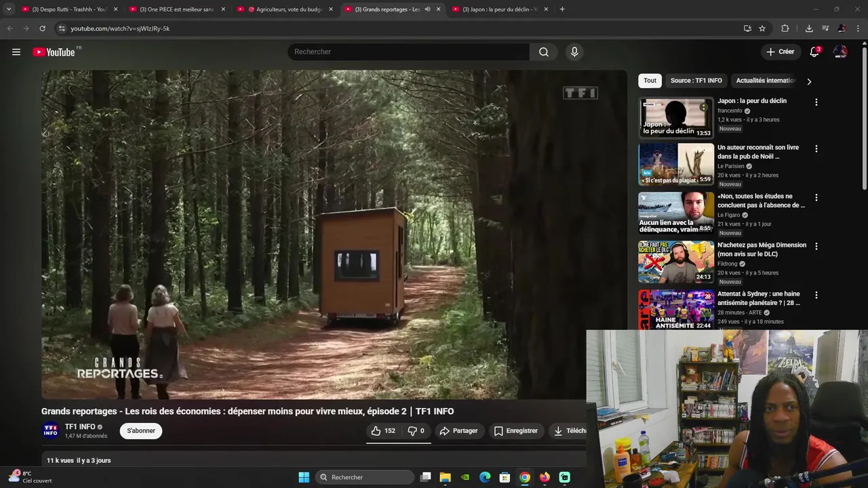
Task: Open Task View on the taskbar
Action: click(x=426, y=477)
